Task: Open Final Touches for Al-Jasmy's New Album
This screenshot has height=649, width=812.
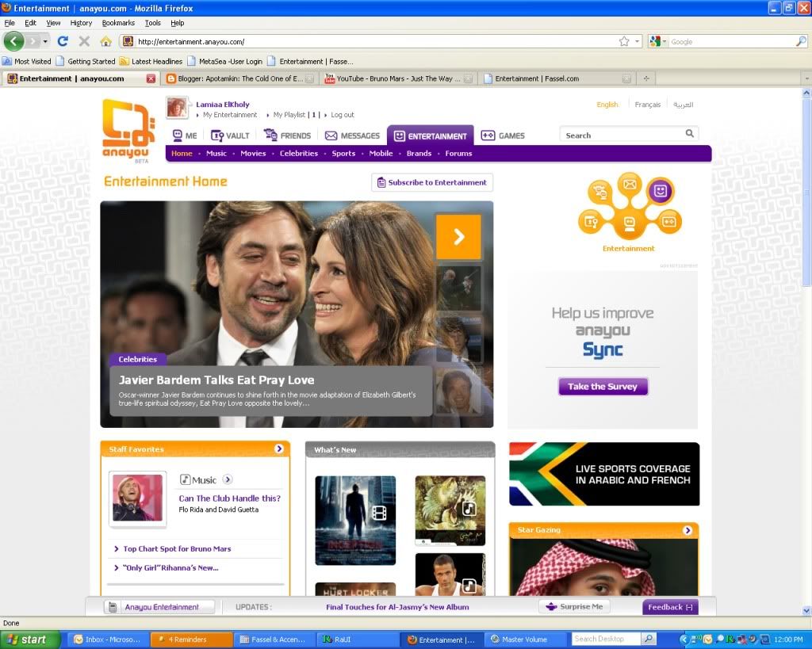Action: pos(397,607)
